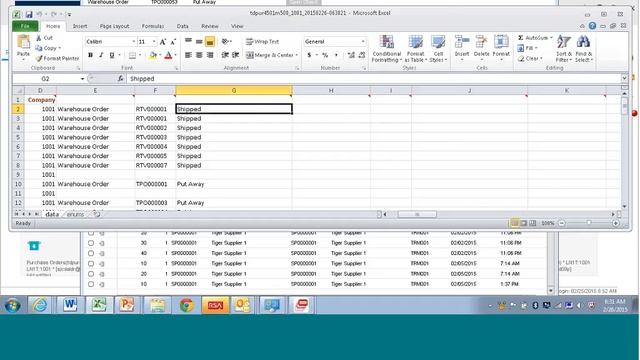The width and height of the screenshot is (640, 360).
Task: Click the Merge & Center icon
Action: [249, 55]
